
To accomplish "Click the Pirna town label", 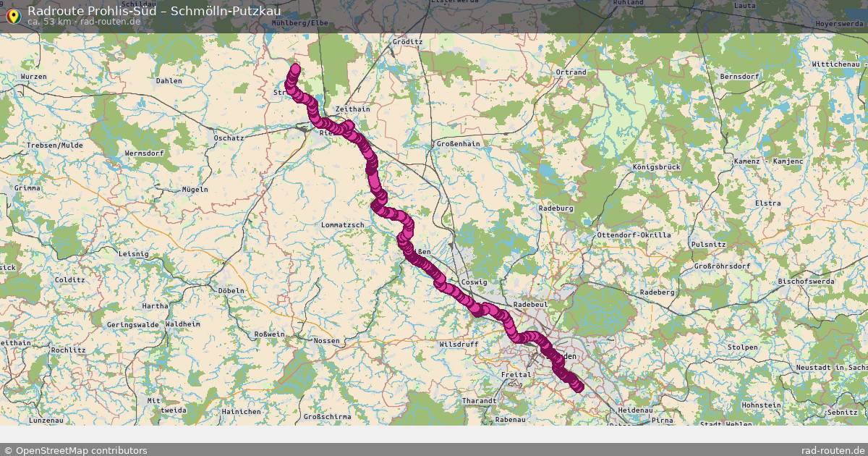I will pos(662,420).
